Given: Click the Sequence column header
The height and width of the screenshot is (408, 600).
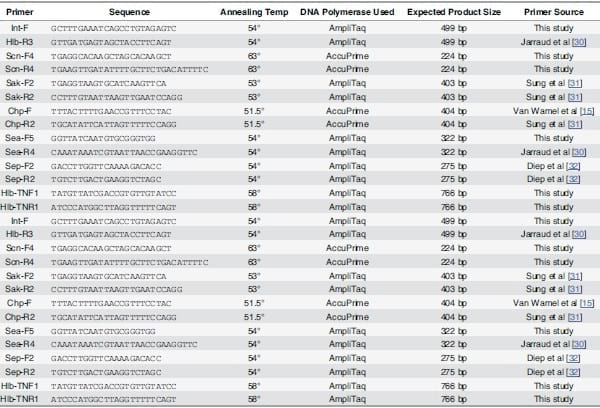Looking at the screenshot, I should (x=129, y=12).
